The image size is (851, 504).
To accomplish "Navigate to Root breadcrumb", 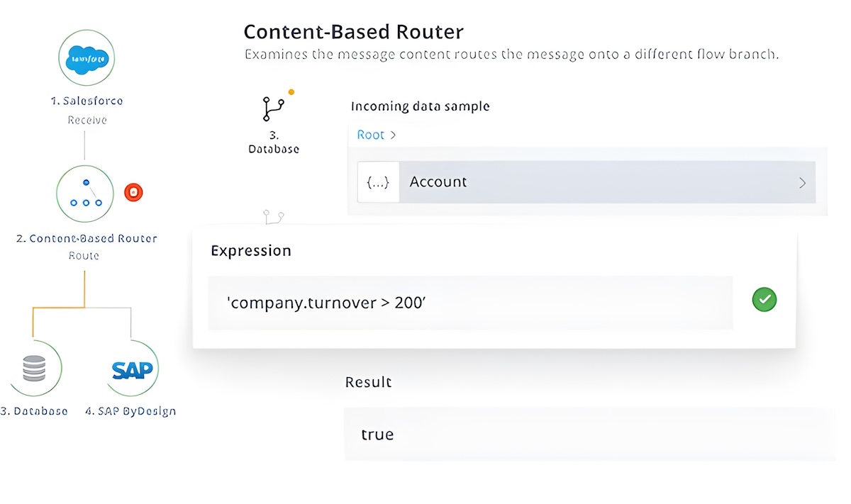I will coord(370,135).
